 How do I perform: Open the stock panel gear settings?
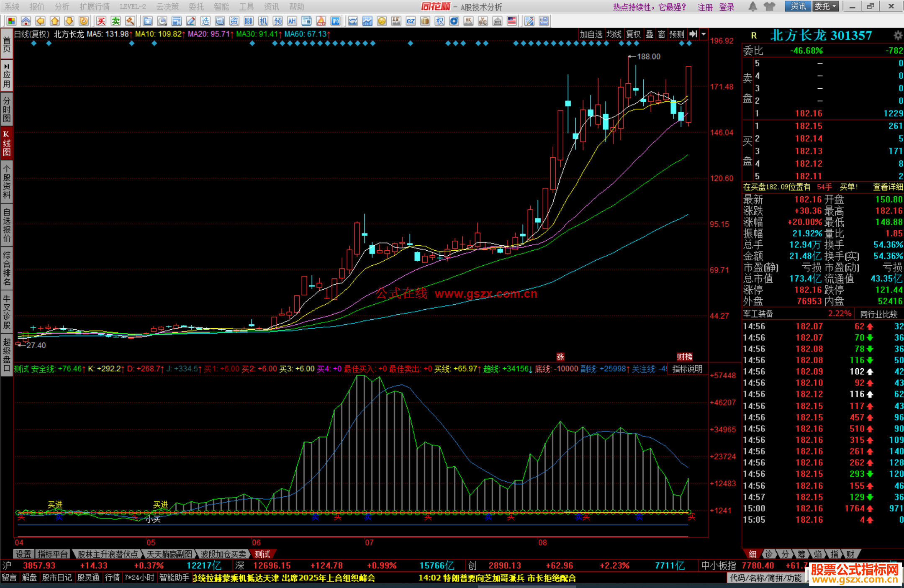click(898, 35)
